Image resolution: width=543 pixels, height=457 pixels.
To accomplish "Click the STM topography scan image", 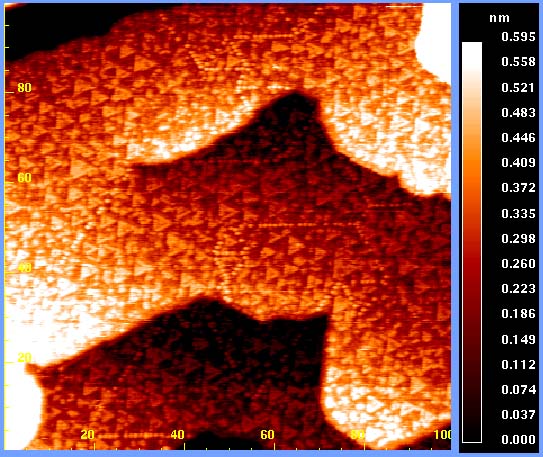I will click(228, 227).
